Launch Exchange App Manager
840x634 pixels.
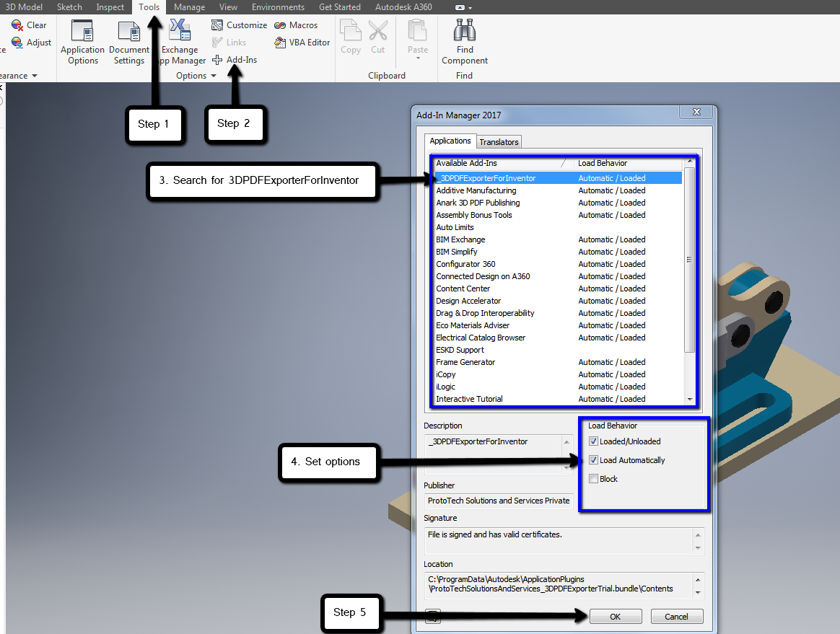click(180, 43)
